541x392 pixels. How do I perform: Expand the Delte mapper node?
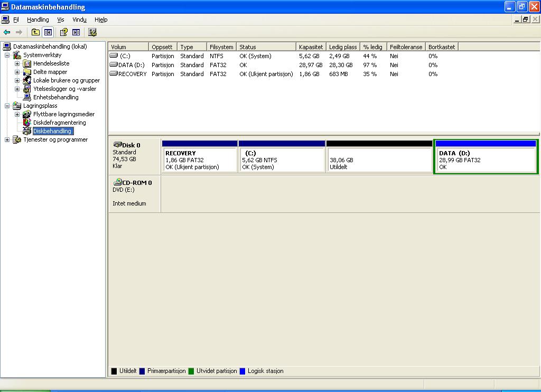pos(17,72)
